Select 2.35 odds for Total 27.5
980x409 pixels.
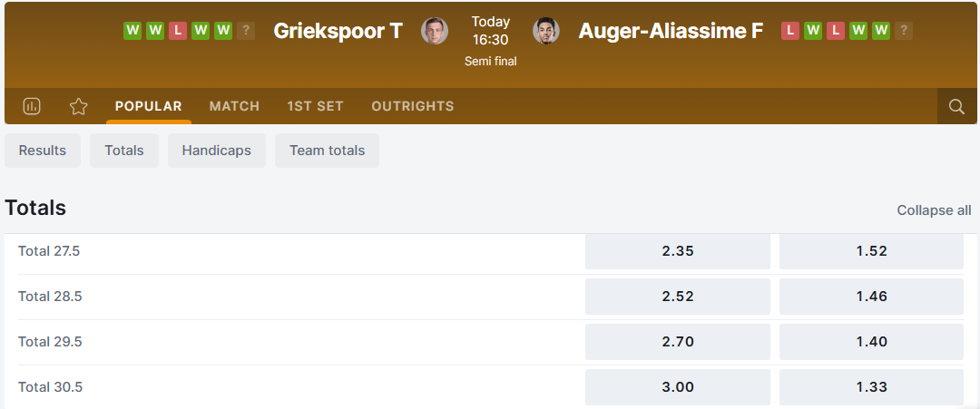coord(677,251)
